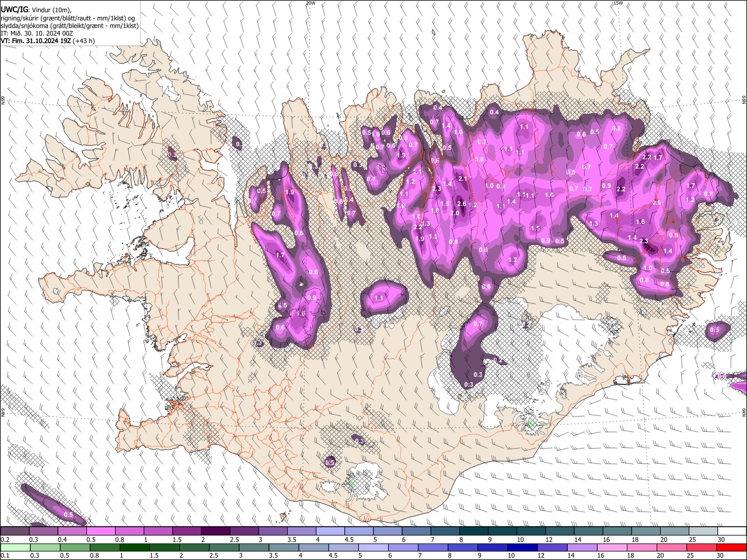Click the "0.1" label under the lower legend row

5,556
